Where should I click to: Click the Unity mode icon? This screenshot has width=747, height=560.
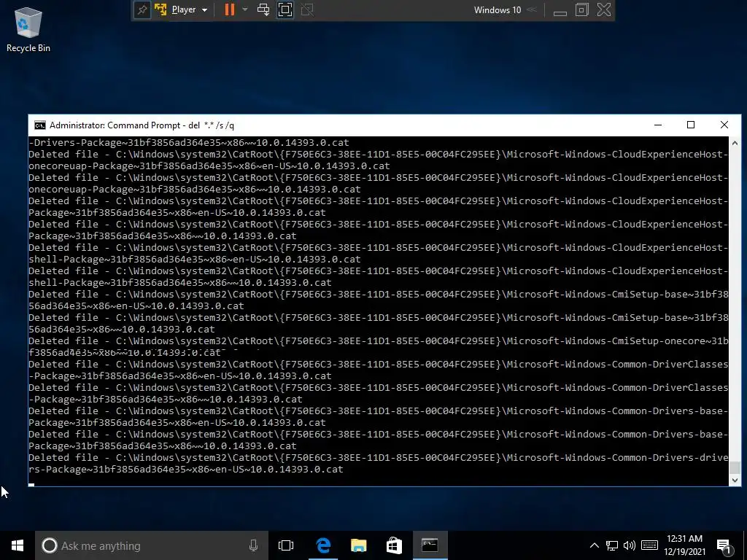pyautogui.click(x=307, y=10)
